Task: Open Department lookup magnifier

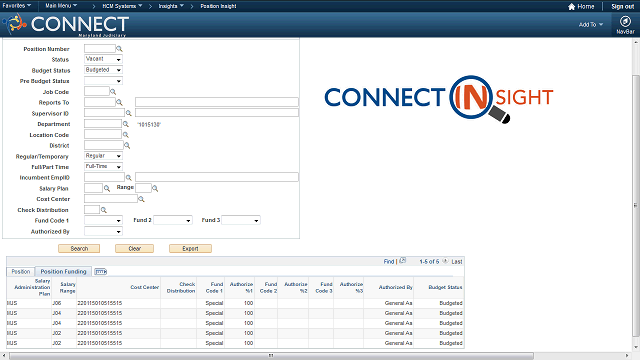Action: pyautogui.click(x=126, y=124)
